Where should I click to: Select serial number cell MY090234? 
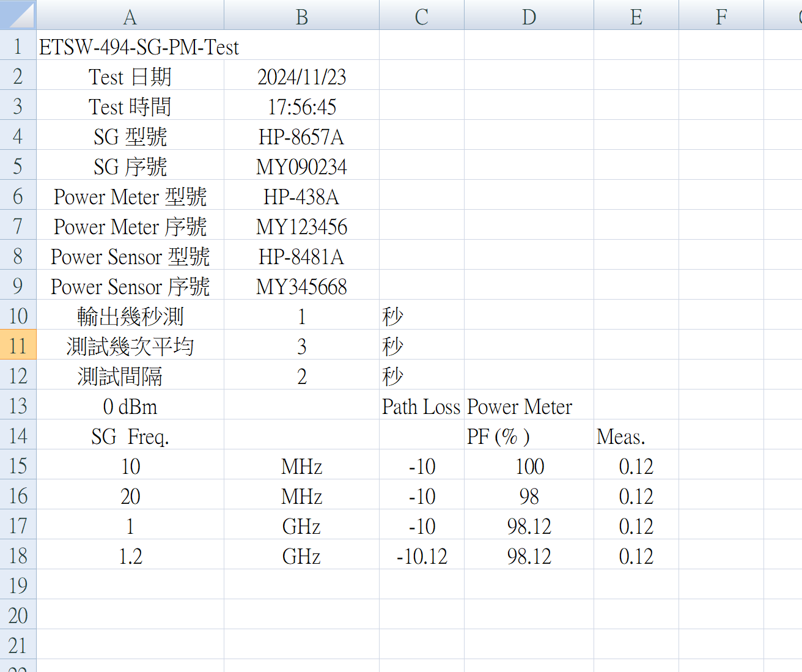[301, 167]
